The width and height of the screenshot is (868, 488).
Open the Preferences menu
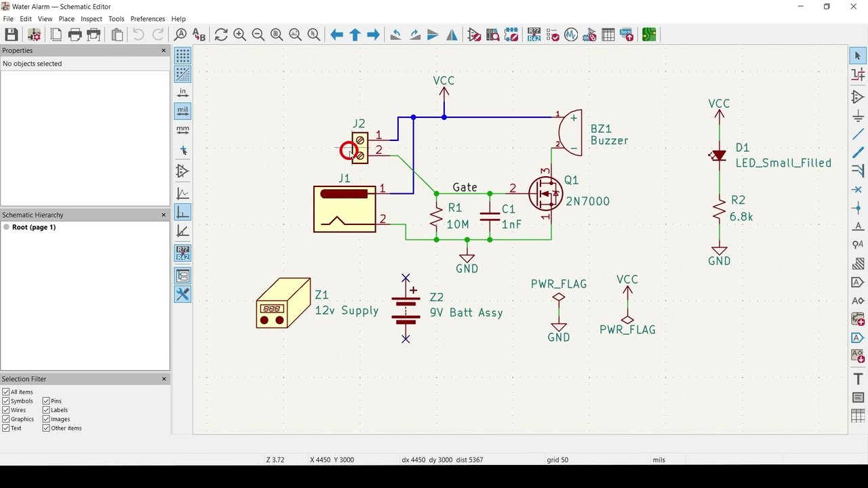pyautogui.click(x=148, y=19)
